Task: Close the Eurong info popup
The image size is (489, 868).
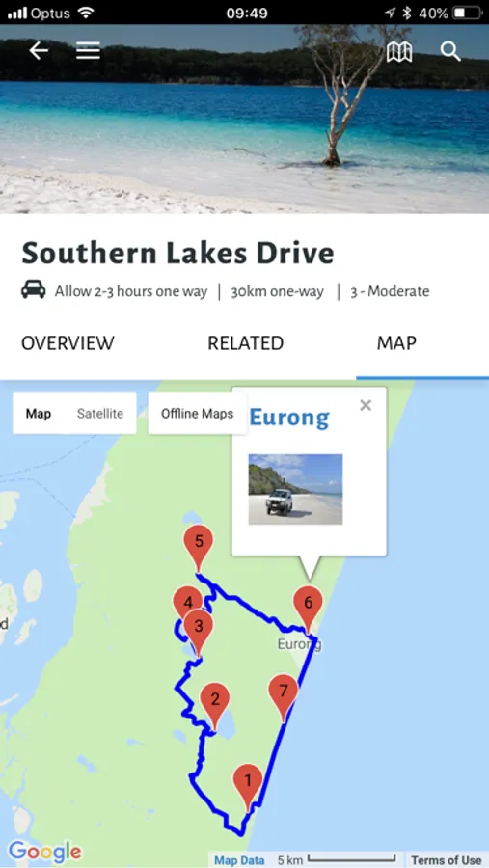Action: 365,405
